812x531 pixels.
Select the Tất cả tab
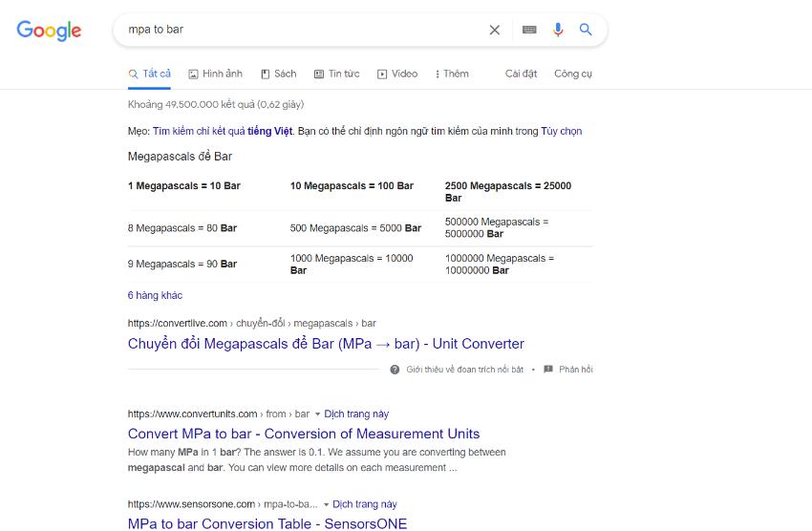coord(150,74)
